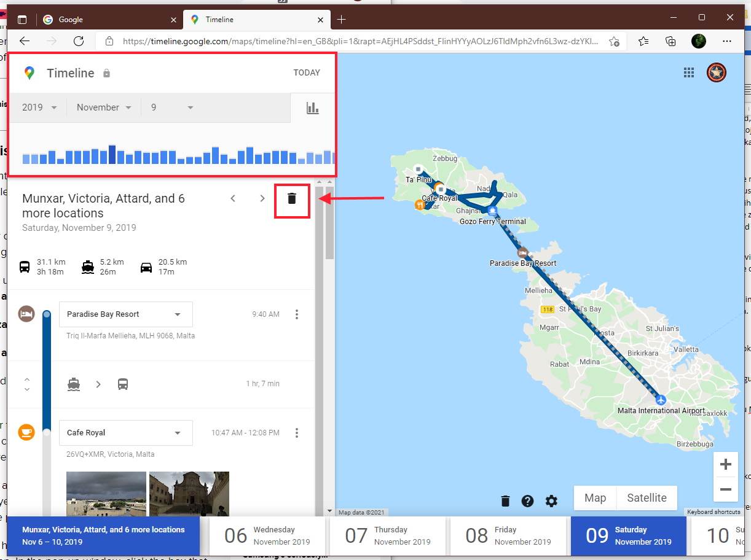Go to the next day arrow

pos(262,198)
